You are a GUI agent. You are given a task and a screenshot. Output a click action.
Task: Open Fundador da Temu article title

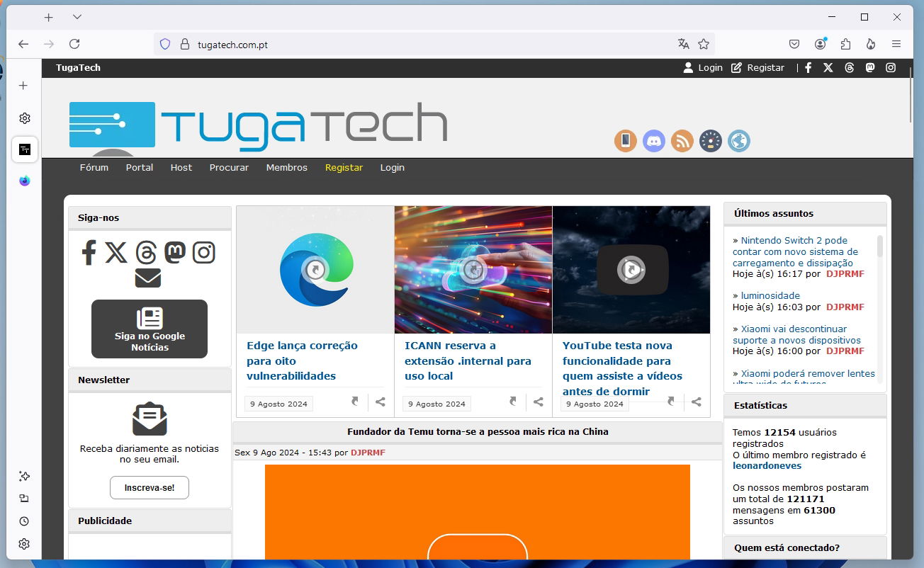(x=478, y=432)
